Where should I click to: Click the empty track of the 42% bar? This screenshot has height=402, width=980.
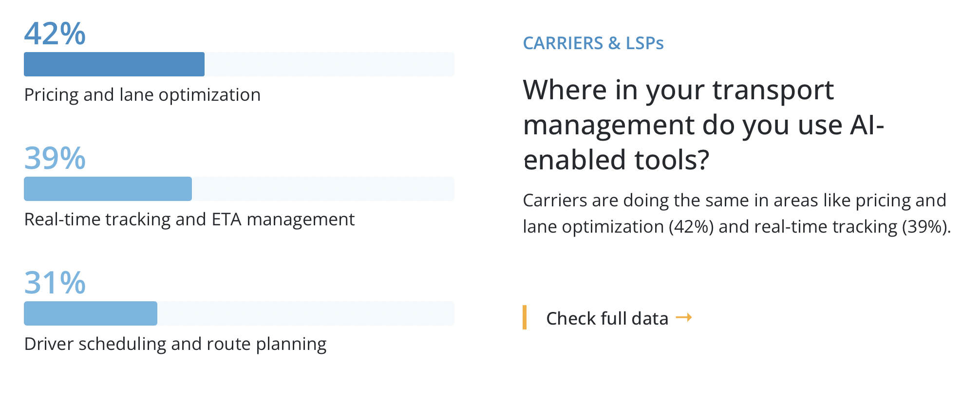click(329, 64)
